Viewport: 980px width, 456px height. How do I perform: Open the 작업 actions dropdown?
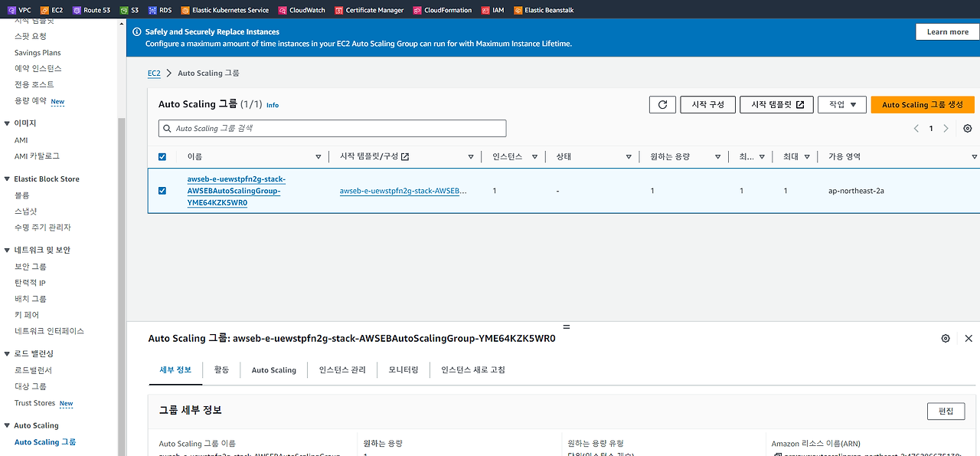(842, 105)
